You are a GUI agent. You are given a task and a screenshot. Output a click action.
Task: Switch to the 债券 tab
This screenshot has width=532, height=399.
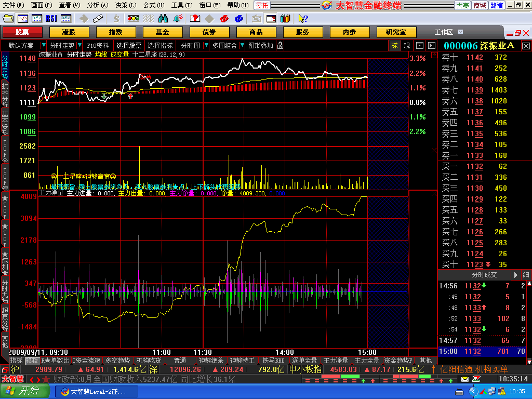coord(209,32)
